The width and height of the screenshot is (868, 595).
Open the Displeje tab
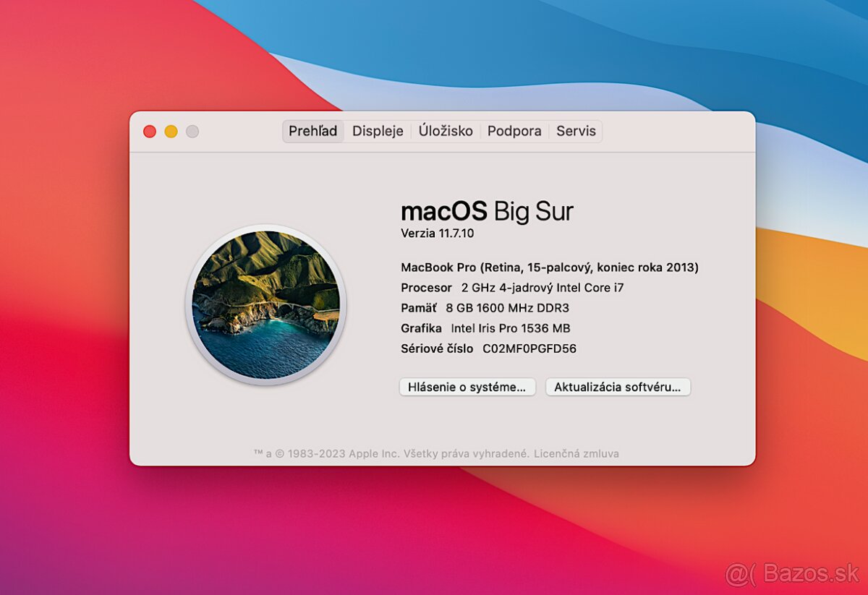378,131
